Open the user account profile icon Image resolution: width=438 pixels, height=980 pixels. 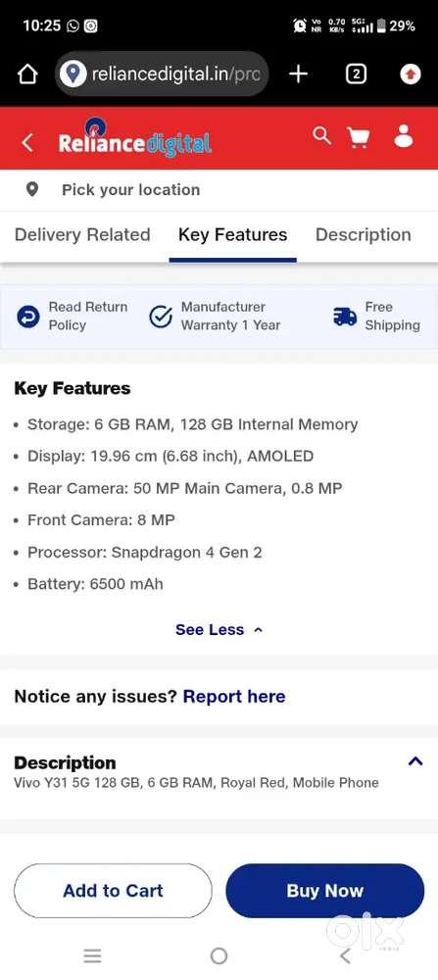pos(404,135)
